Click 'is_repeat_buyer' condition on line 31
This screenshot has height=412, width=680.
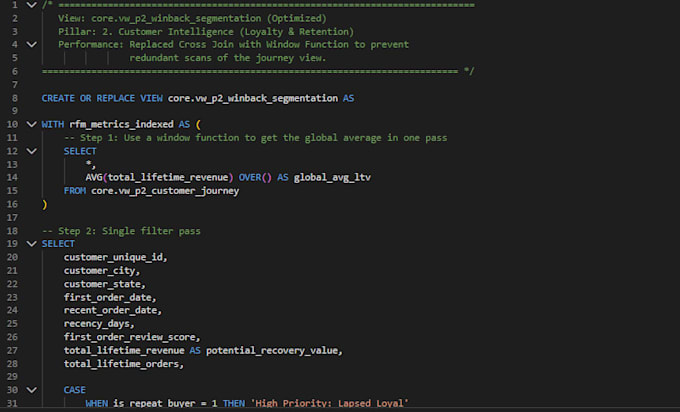pyautogui.click(x=154, y=403)
